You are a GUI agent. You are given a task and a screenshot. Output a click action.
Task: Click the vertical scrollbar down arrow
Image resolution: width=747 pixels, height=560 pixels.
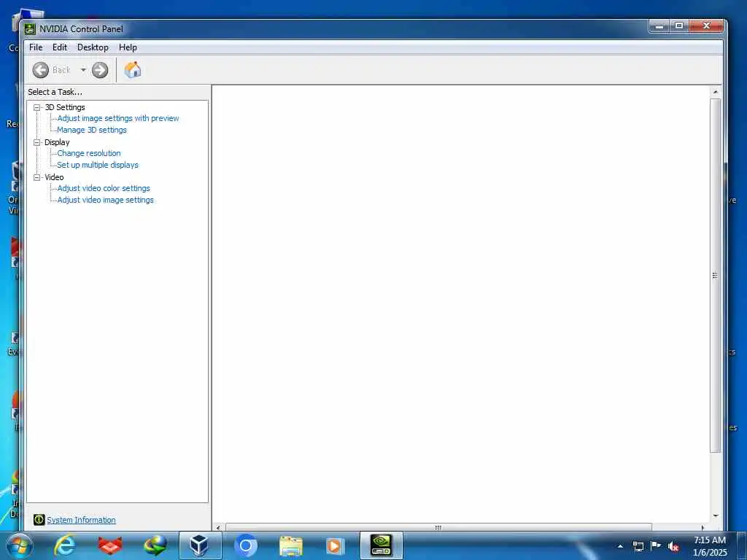(x=715, y=516)
